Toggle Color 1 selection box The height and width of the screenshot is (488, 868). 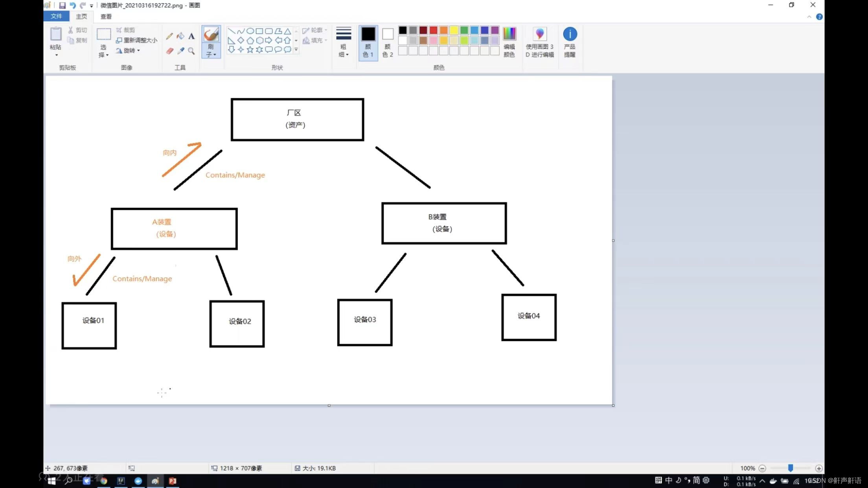tap(368, 42)
